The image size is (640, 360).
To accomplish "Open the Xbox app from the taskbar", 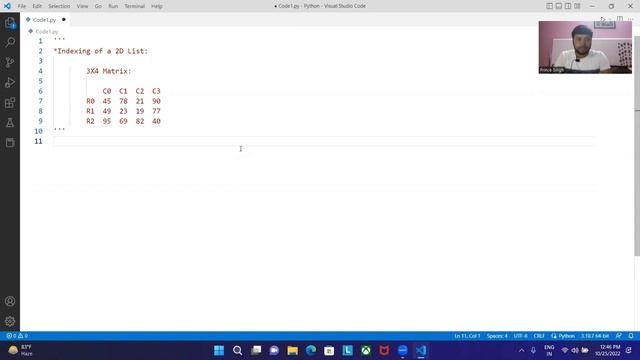I will (366, 351).
